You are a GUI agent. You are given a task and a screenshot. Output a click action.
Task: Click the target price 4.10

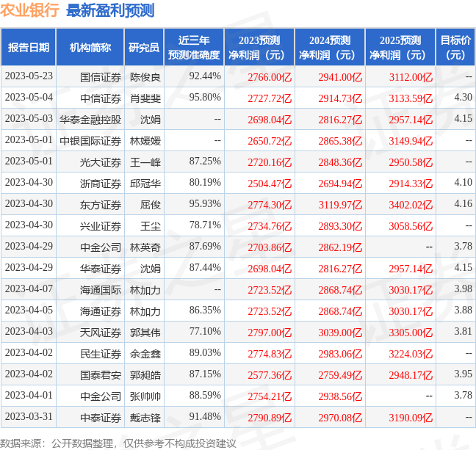click(x=464, y=182)
